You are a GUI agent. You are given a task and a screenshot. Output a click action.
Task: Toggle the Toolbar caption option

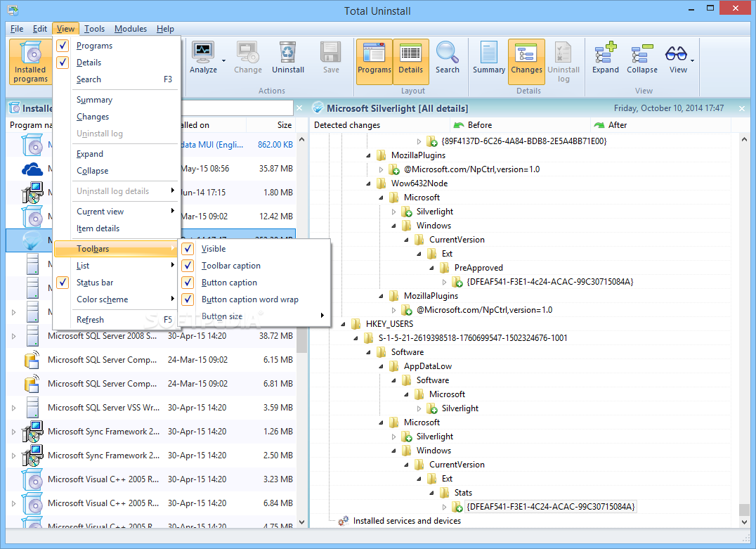188,265
